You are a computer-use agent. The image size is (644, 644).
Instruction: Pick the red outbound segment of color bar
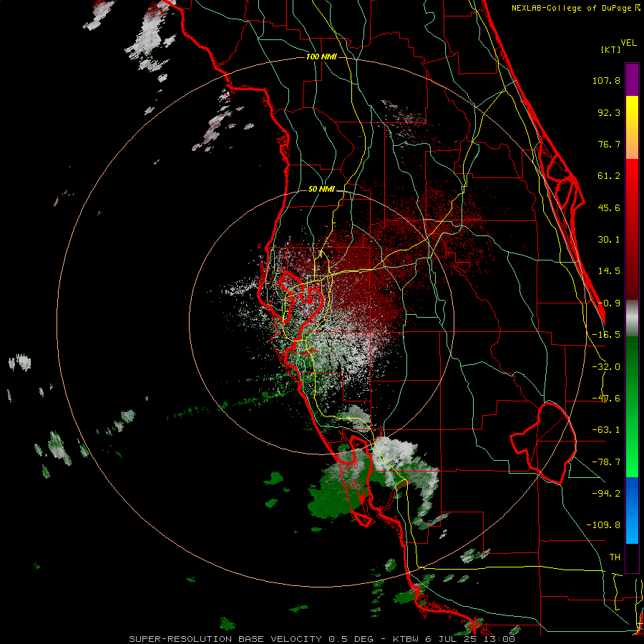pos(632,229)
